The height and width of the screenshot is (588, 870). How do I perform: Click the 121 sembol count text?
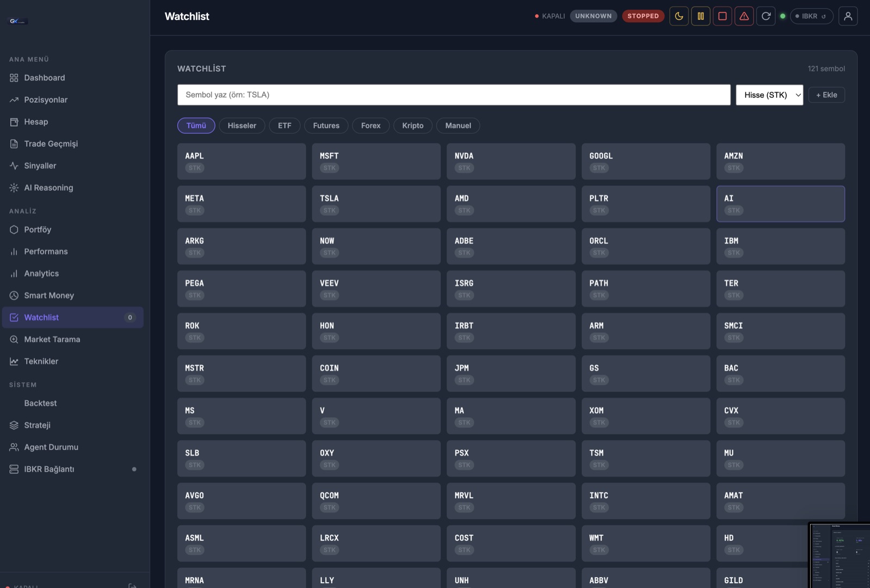point(826,68)
